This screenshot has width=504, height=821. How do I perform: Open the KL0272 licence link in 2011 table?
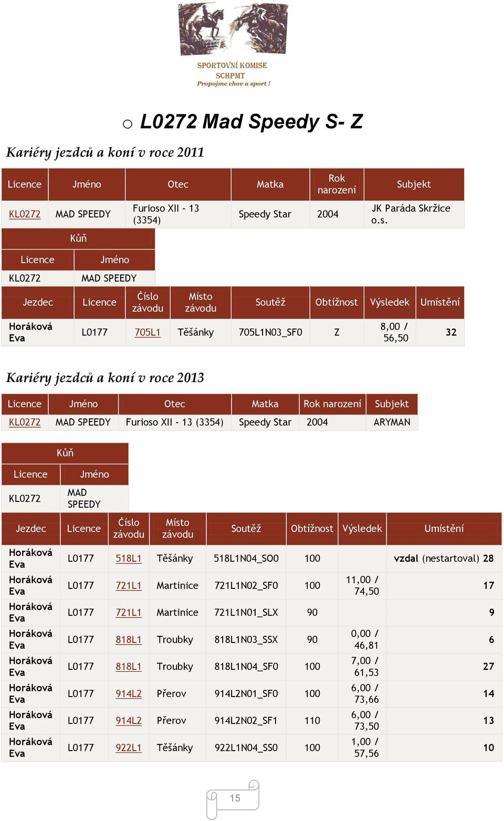pyautogui.click(x=25, y=214)
